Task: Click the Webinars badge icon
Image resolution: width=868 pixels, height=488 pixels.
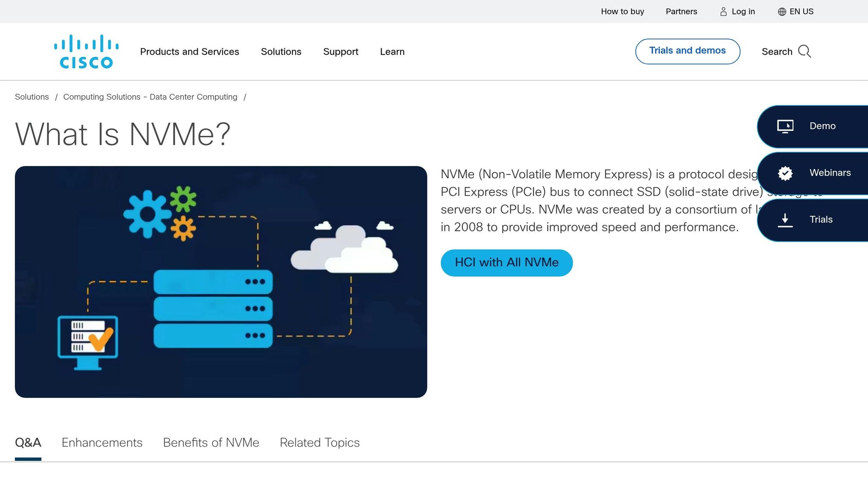Action: point(785,173)
